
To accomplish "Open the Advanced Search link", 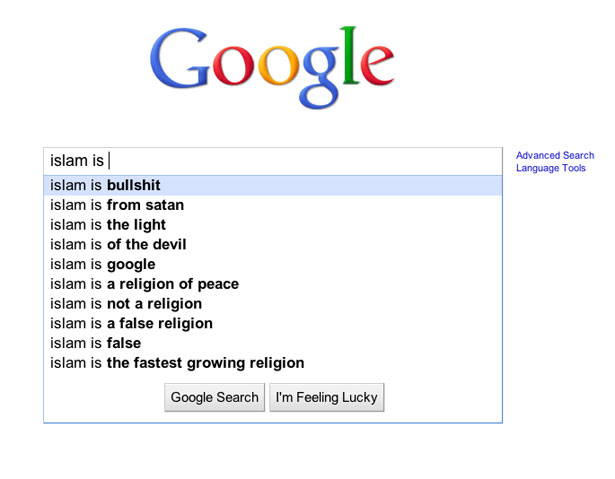I will 555,156.
